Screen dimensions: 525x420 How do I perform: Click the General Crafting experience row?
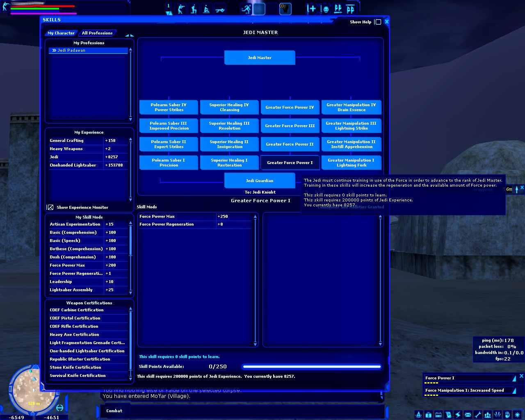point(89,141)
